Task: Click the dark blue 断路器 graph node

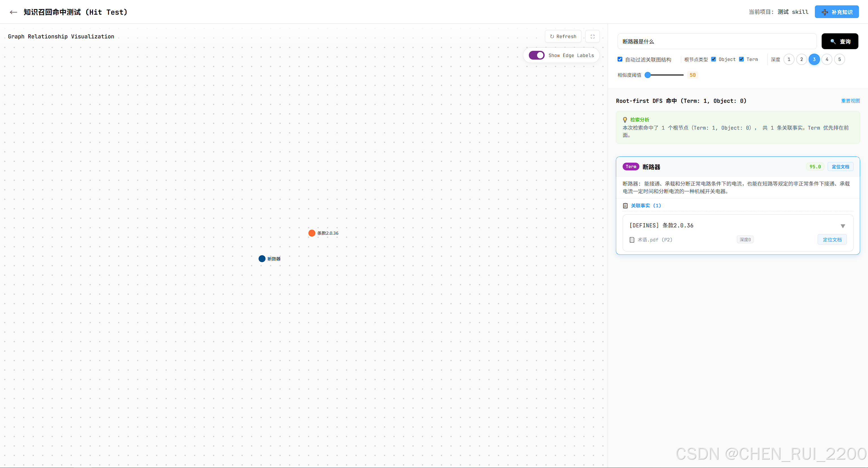Action: pyautogui.click(x=262, y=259)
